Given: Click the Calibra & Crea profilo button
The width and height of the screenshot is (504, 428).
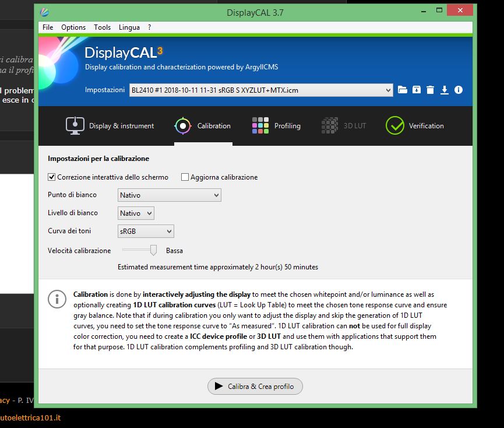Looking at the screenshot, I should coord(255,386).
